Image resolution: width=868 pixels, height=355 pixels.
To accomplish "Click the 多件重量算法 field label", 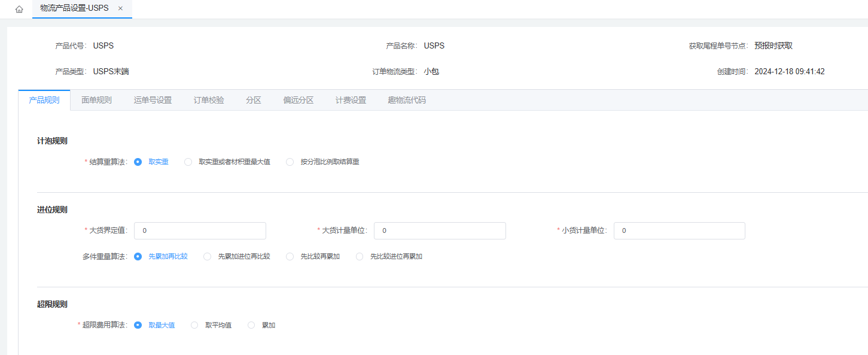I will pyautogui.click(x=105, y=256).
